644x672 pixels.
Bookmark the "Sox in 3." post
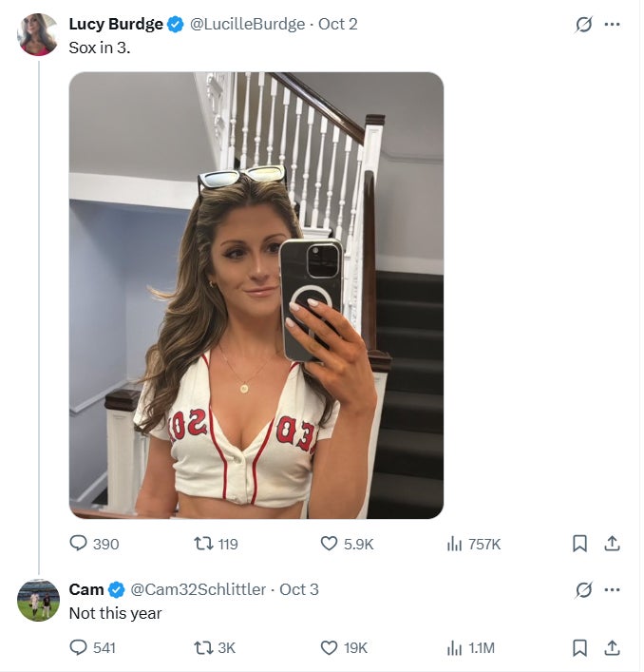point(579,544)
